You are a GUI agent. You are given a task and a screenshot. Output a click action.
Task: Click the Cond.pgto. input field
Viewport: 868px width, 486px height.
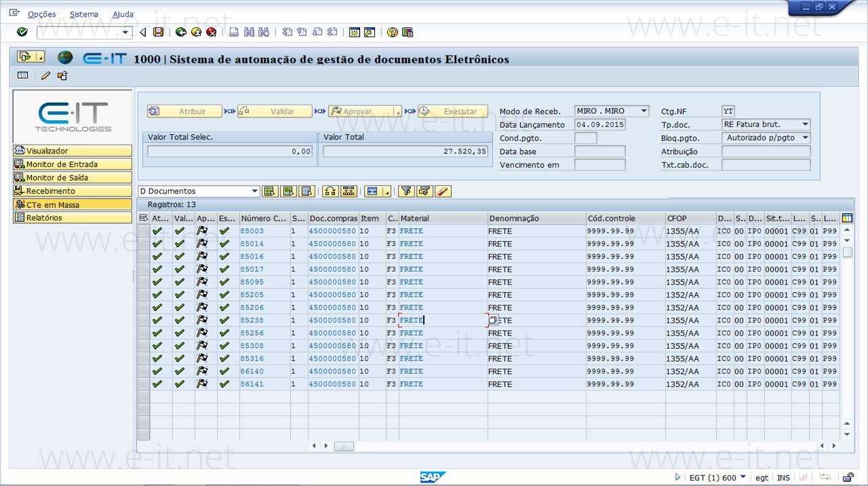586,138
